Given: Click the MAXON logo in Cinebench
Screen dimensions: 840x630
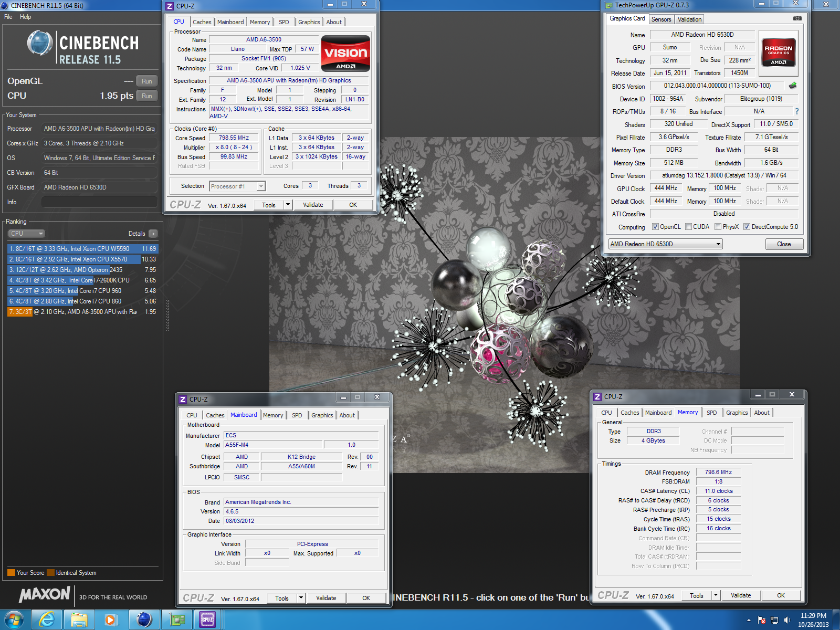Looking at the screenshot, I should [x=45, y=594].
